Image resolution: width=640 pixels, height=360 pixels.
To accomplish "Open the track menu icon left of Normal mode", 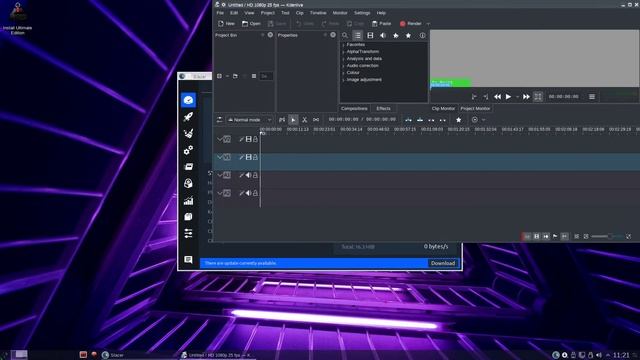I will [x=220, y=120].
